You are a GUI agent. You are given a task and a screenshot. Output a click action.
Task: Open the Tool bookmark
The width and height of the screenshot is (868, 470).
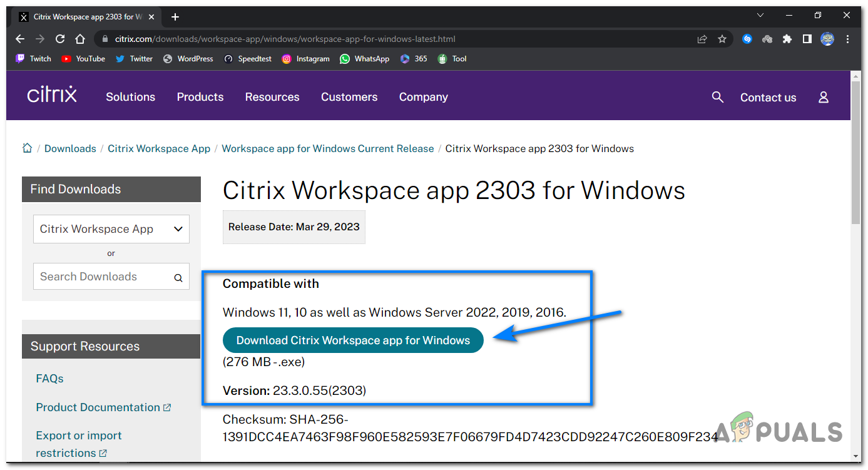coord(452,59)
